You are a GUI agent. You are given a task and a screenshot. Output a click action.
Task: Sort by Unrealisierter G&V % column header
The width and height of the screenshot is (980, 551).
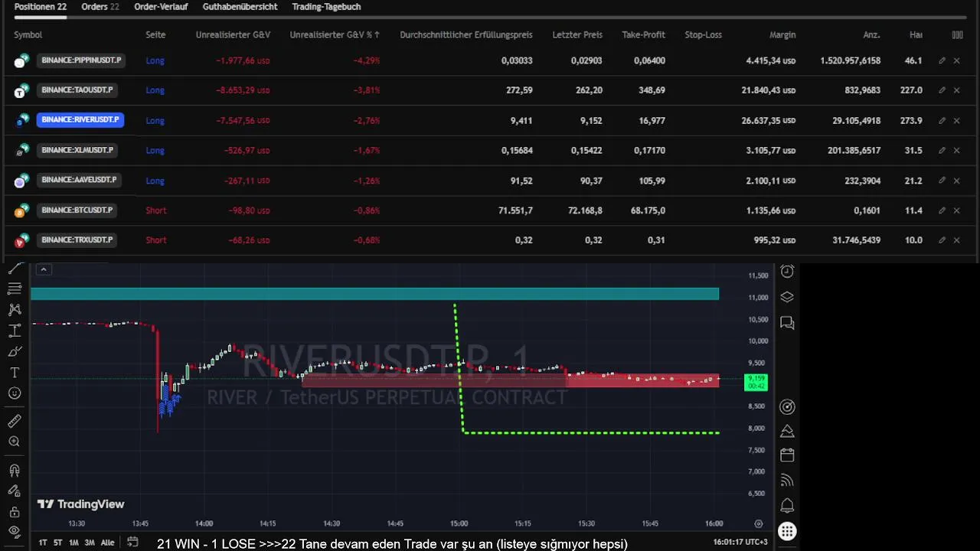click(x=335, y=35)
